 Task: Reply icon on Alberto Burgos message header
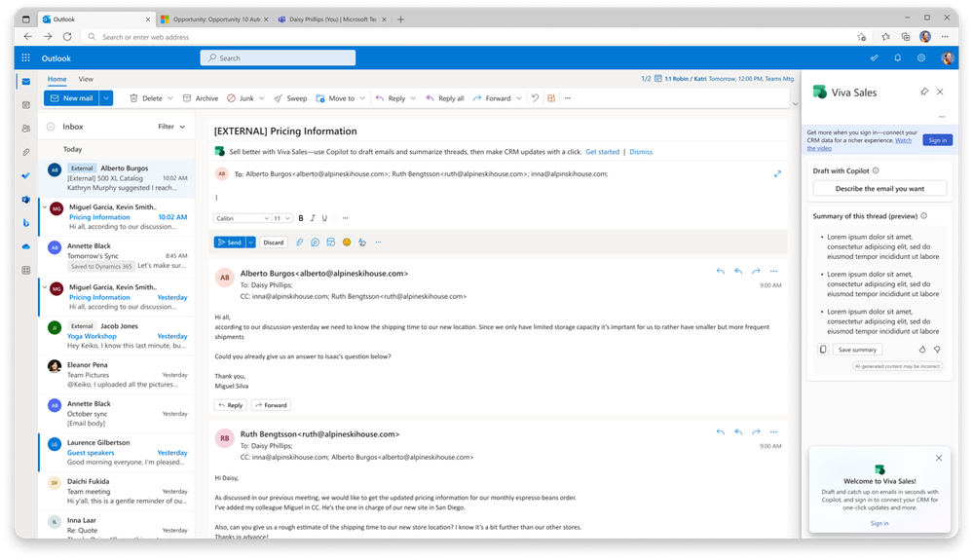[720, 271]
